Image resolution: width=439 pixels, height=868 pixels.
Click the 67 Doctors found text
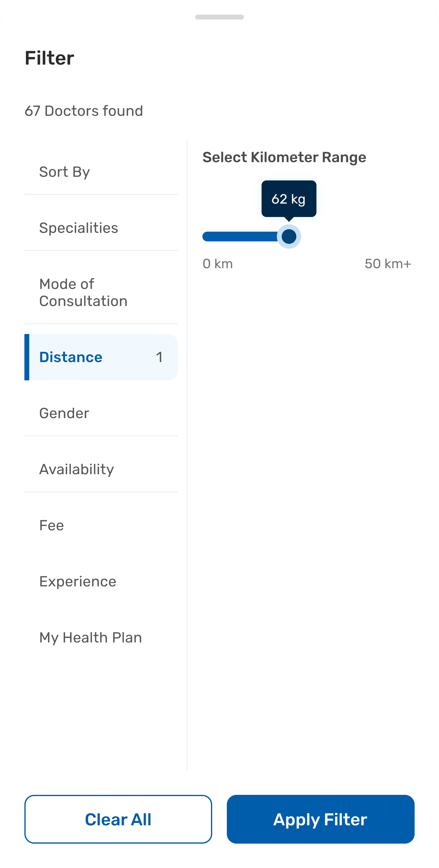click(x=84, y=111)
